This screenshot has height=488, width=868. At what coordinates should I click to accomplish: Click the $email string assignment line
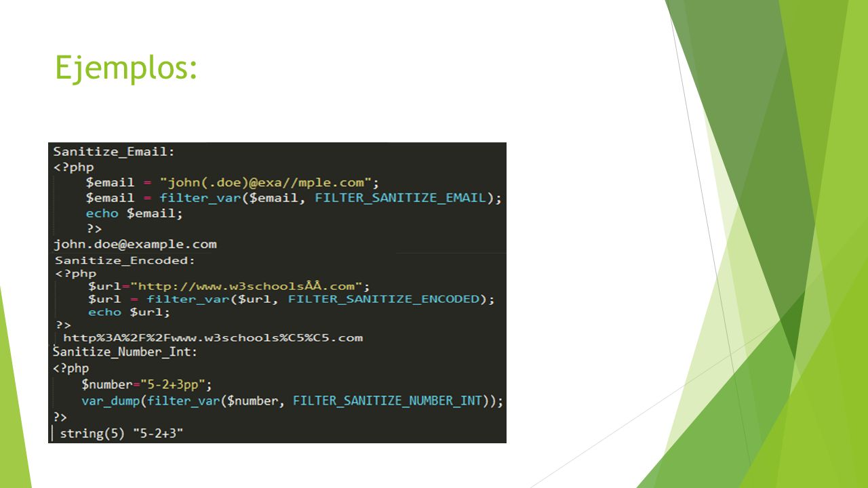[232, 182]
